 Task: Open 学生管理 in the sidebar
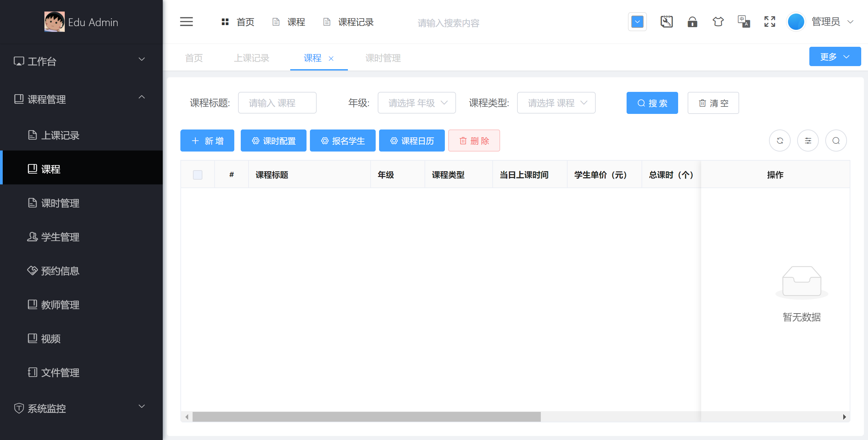(81, 237)
